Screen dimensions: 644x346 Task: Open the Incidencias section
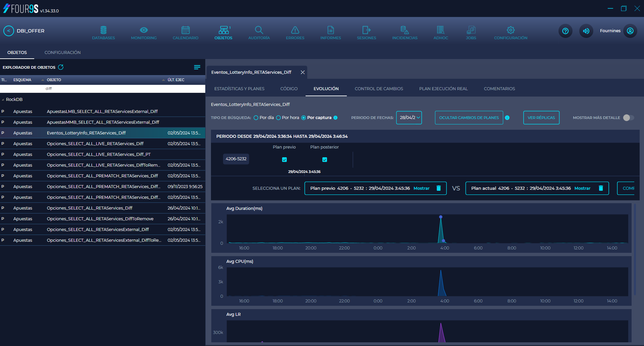click(405, 32)
